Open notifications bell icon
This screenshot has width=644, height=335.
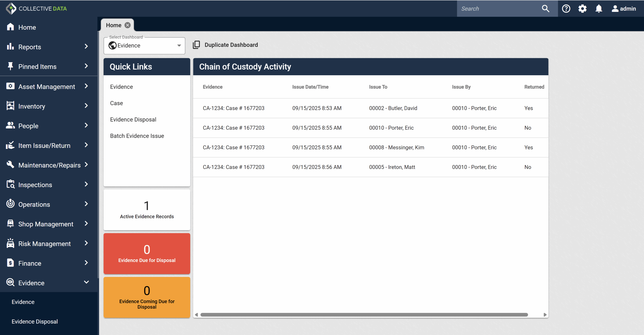[599, 9]
